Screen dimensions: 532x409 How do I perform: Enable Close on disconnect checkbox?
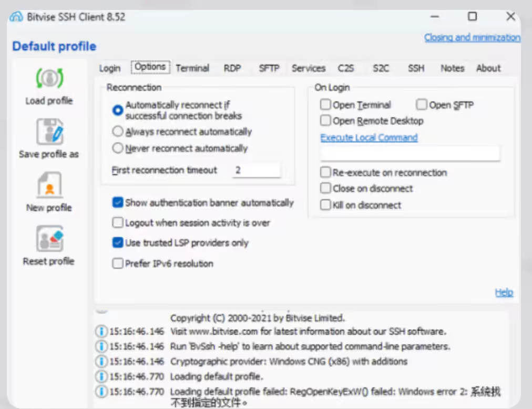325,188
